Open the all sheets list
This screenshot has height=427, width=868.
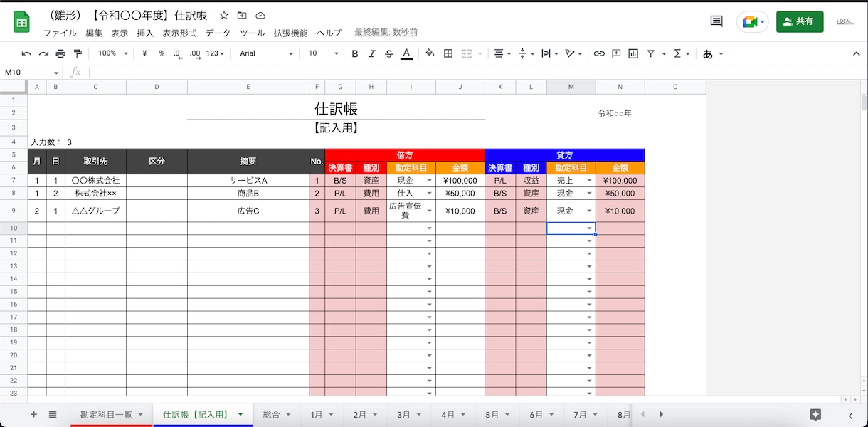[53, 414]
